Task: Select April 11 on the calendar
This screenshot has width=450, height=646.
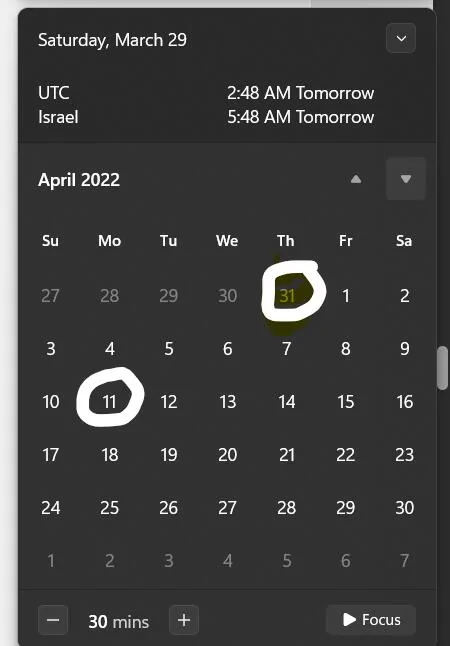Action: point(110,402)
